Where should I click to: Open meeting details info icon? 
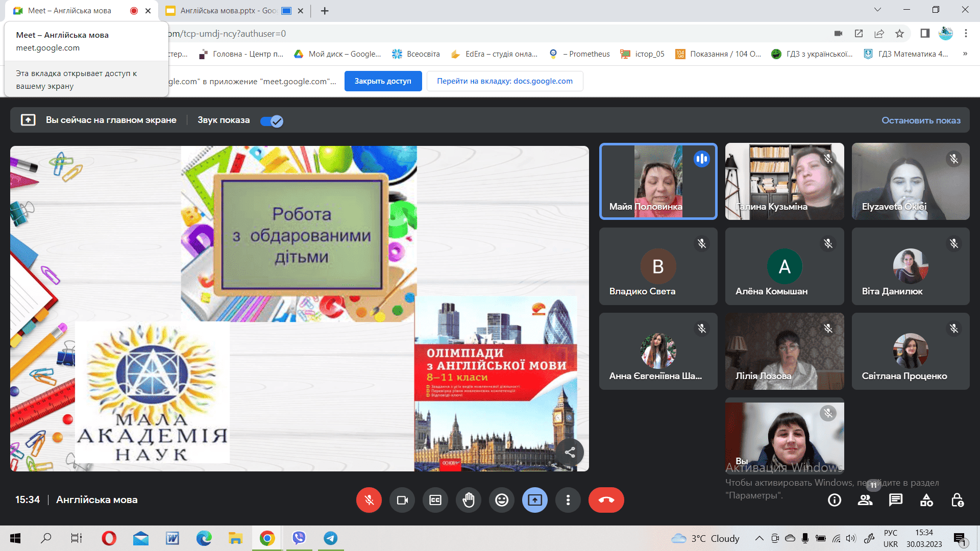pyautogui.click(x=835, y=500)
